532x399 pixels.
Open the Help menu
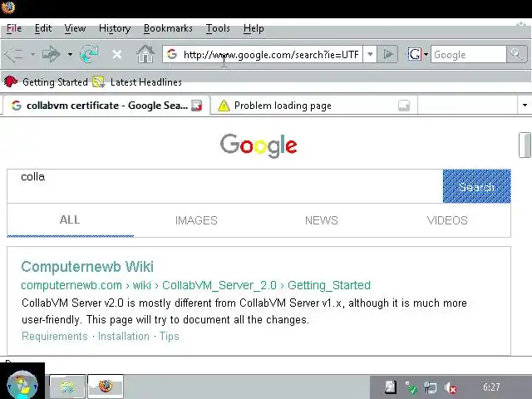pyautogui.click(x=254, y=28)
